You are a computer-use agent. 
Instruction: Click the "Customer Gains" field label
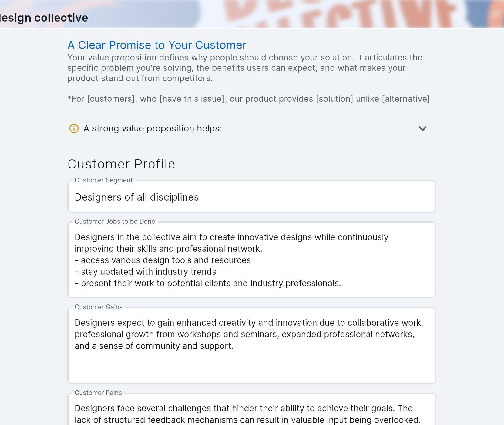coord(99,307)
